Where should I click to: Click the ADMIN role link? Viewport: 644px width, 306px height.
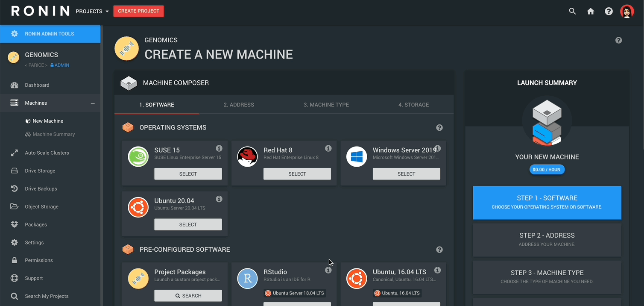click(60, 65)
